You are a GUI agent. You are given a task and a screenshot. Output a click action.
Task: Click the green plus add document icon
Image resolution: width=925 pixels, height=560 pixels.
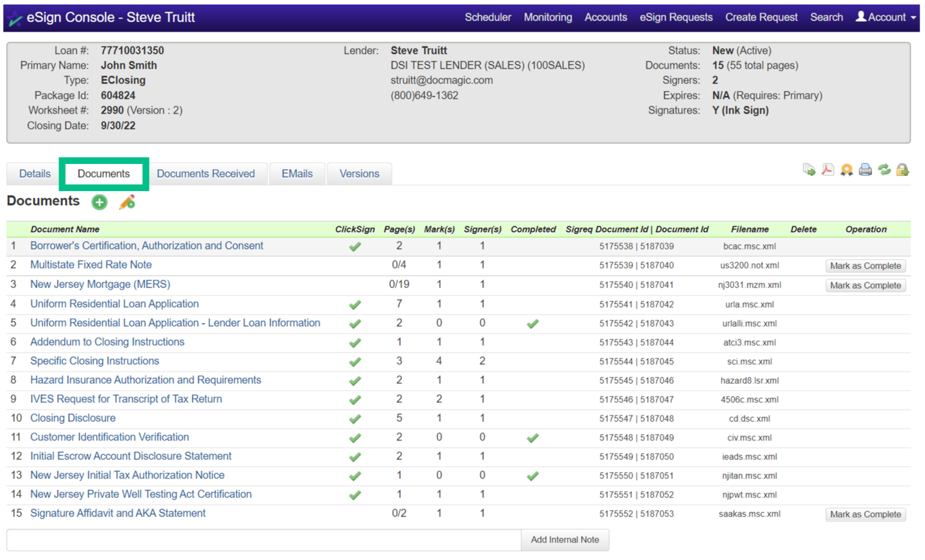point(99,203)
